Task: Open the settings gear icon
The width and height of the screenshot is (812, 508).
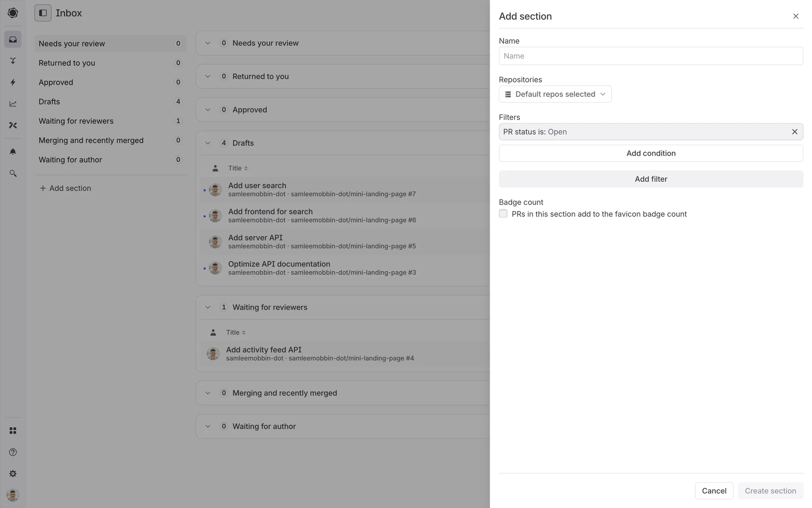Action: 13,474
